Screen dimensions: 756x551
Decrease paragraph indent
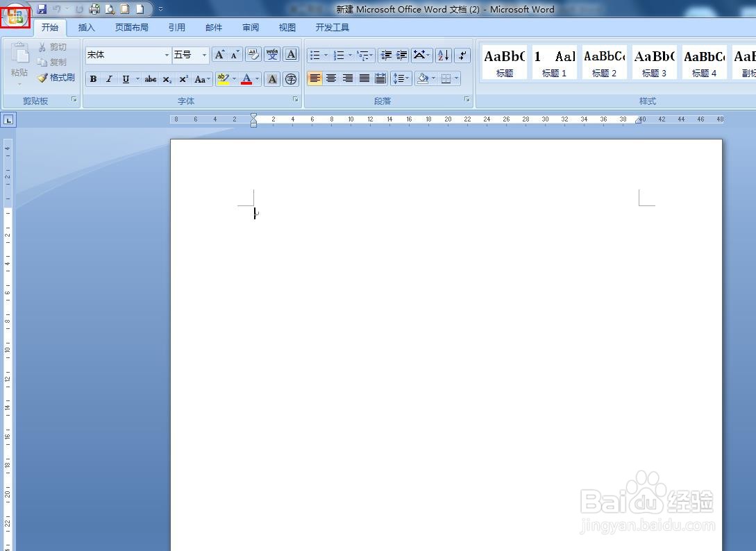pyautogui.click(x=386, y=56)
